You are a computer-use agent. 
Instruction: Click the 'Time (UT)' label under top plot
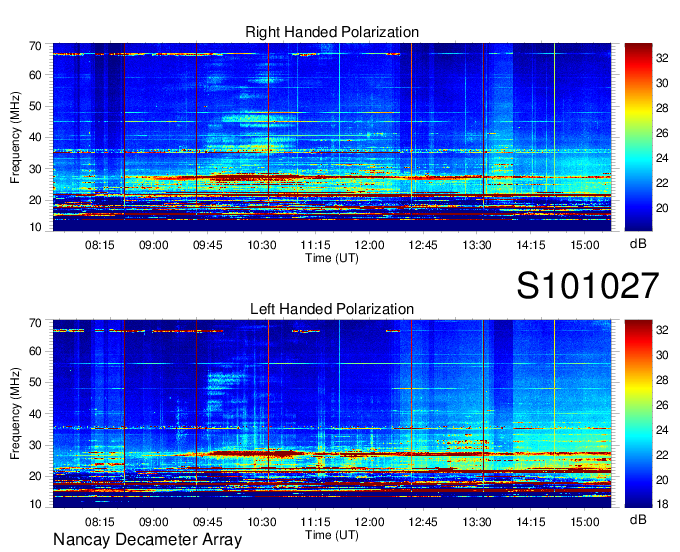coord(332,258)
